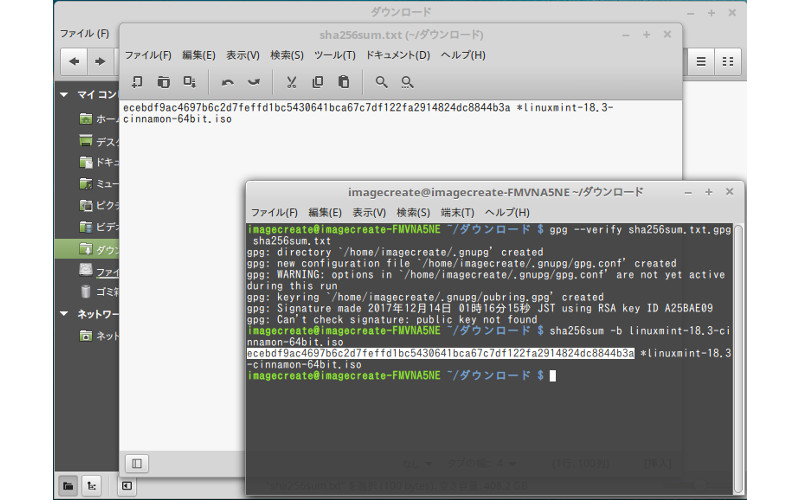This screenshot has height=500, width=800.
Task: Open file system entry in sidebar
Action: click(x=99, y=271)
